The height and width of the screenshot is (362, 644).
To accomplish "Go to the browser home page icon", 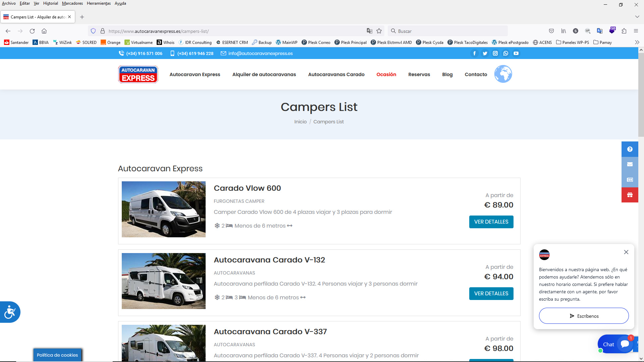I will pyautogui.click(x=44, y=31).
